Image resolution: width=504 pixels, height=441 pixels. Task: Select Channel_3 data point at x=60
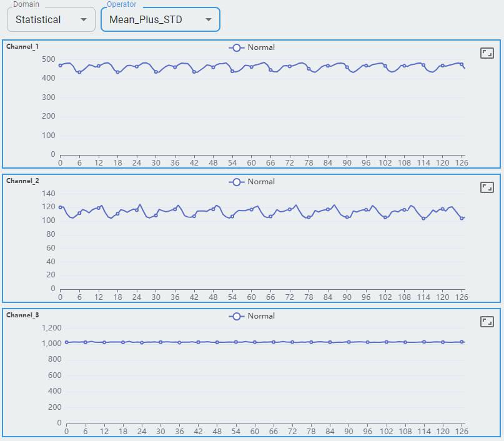click(x=255, y=342)
